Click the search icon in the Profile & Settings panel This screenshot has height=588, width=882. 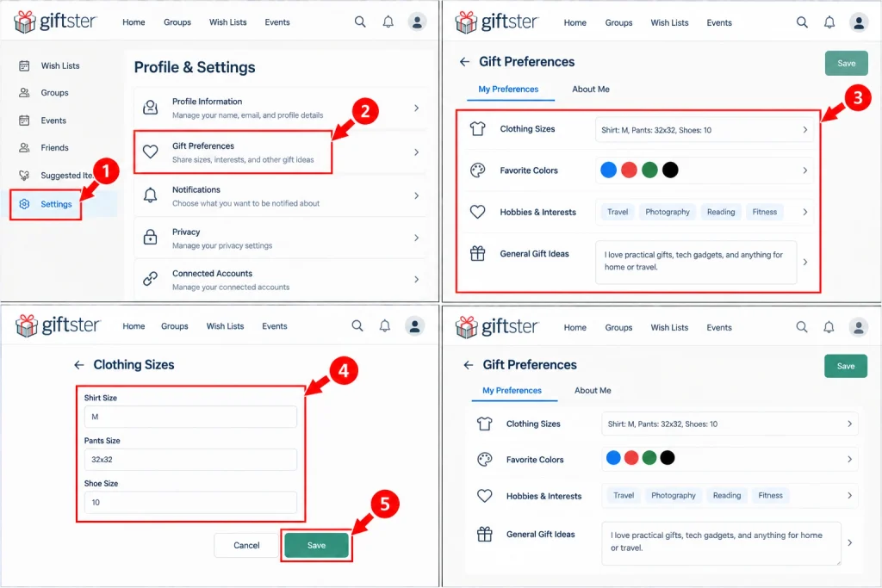tap(360, 22)
